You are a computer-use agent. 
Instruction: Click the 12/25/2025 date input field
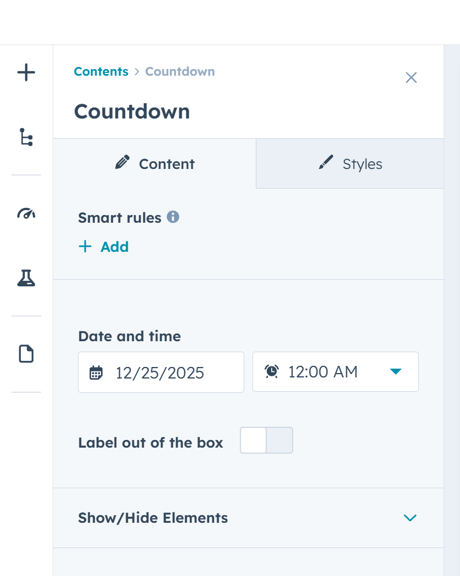(161, 372)
